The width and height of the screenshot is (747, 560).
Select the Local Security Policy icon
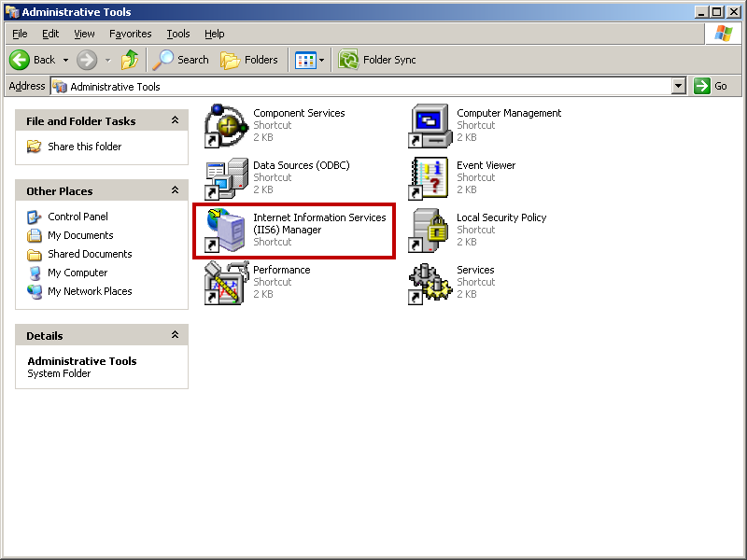[430, 230]
